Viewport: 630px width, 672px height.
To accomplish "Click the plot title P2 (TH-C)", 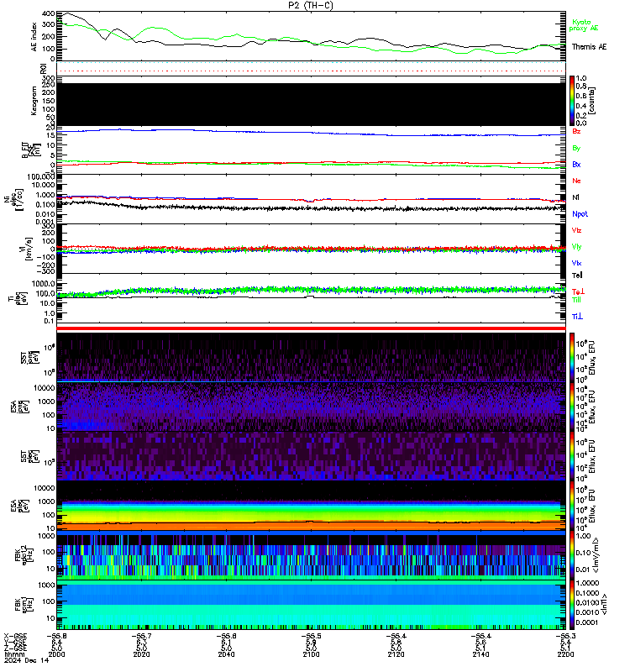I will click(x=310, y=5).
